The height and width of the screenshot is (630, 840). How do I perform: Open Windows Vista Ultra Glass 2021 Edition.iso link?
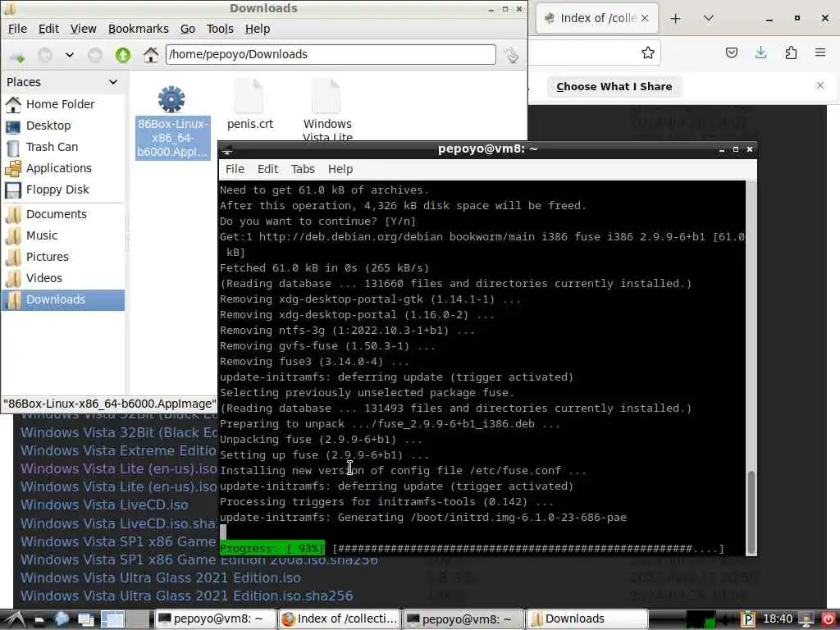[x=161, y=578]
